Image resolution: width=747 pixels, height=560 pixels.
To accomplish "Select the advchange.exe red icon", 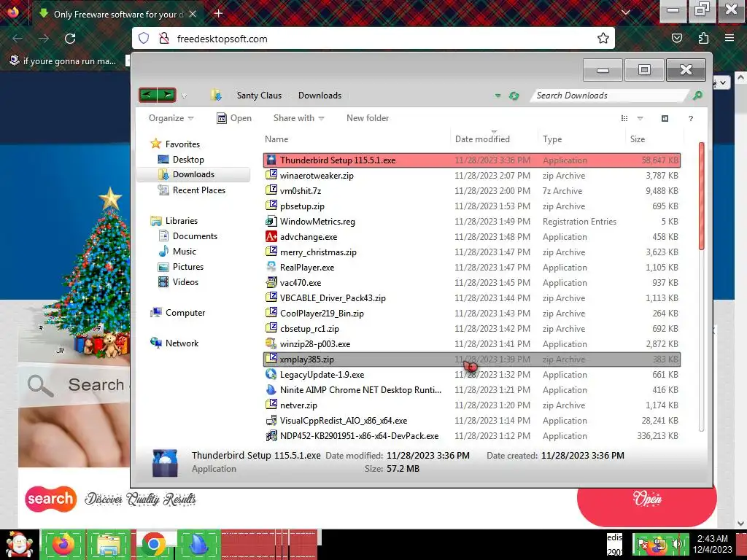I will coord(271,237).
